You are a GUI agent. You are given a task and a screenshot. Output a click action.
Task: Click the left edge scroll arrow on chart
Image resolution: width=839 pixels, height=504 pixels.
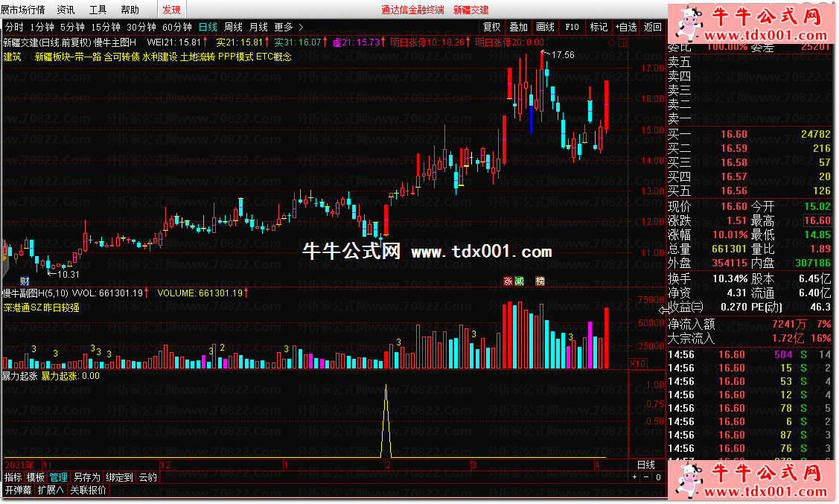(4, 258)
